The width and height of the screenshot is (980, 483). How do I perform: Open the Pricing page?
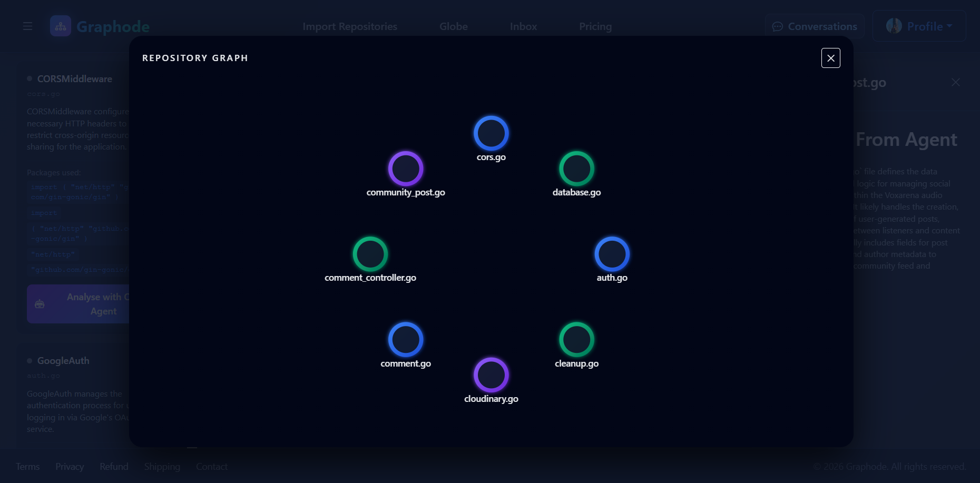[x=595, y=26]
